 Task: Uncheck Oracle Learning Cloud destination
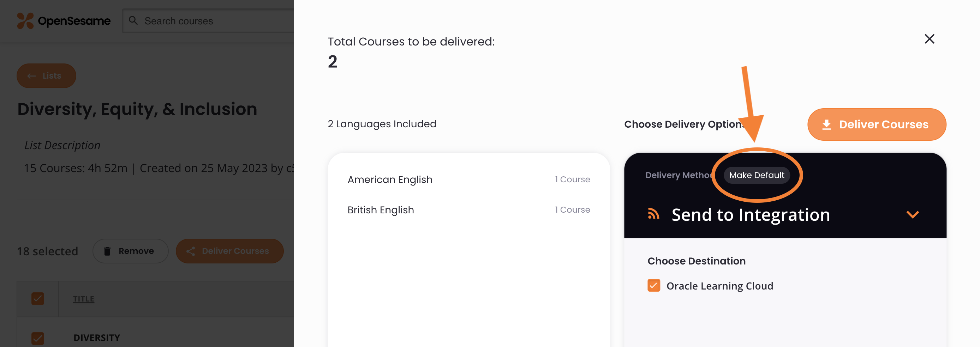click(653, 285)
